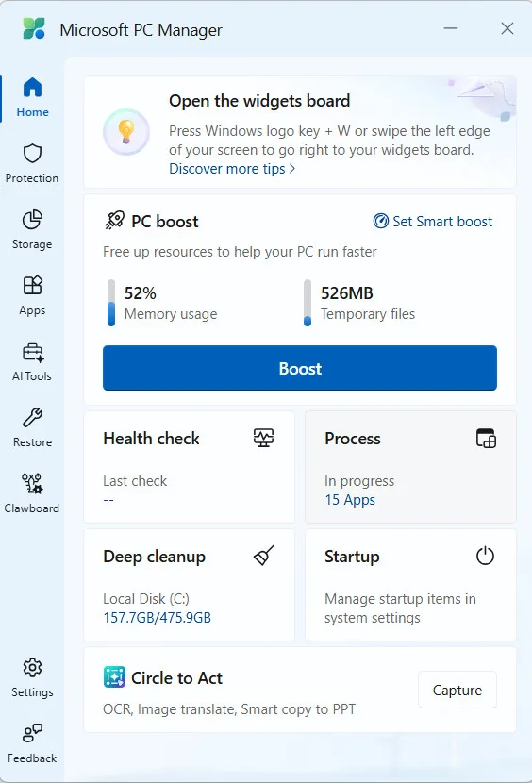Click the Temporary files progress bar
Image resolution: width=532 pixels, height=783 pixels.
[308, 303]
